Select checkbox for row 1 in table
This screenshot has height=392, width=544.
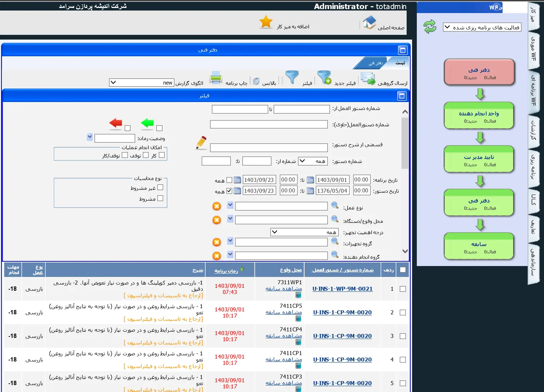click(403, 289)
